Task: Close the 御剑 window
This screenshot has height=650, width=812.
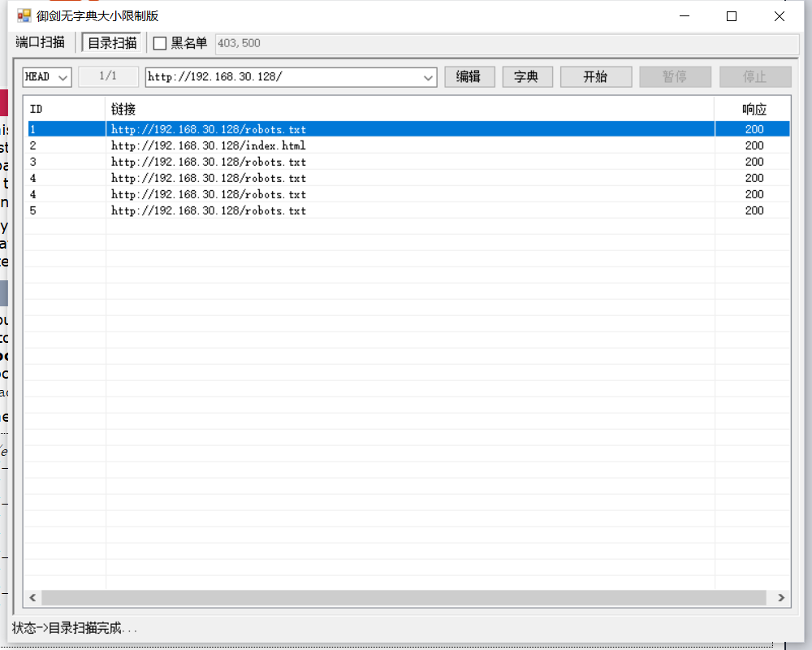Action: click(x=780, y=16)
